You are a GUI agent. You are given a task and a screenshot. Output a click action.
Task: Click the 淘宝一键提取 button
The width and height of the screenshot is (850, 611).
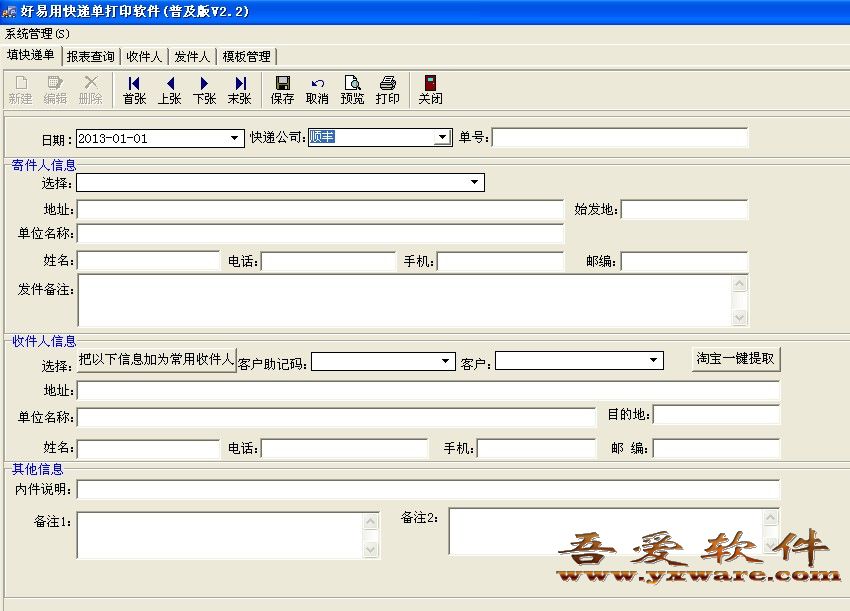coord(736,359)
